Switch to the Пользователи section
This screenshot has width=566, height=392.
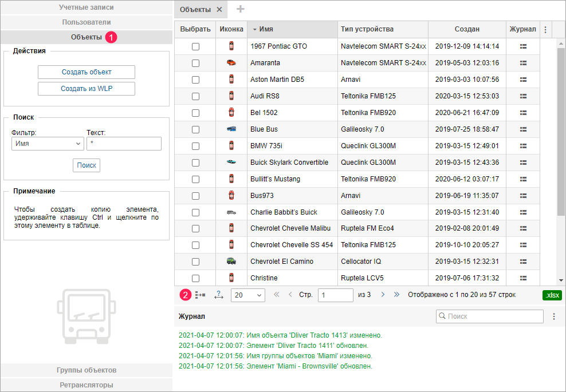pos(87,22)
